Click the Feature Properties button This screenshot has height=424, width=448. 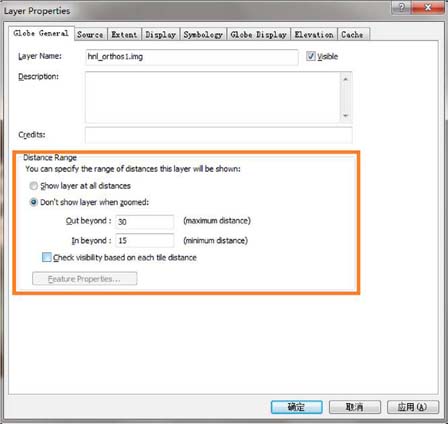pos(84,279)
